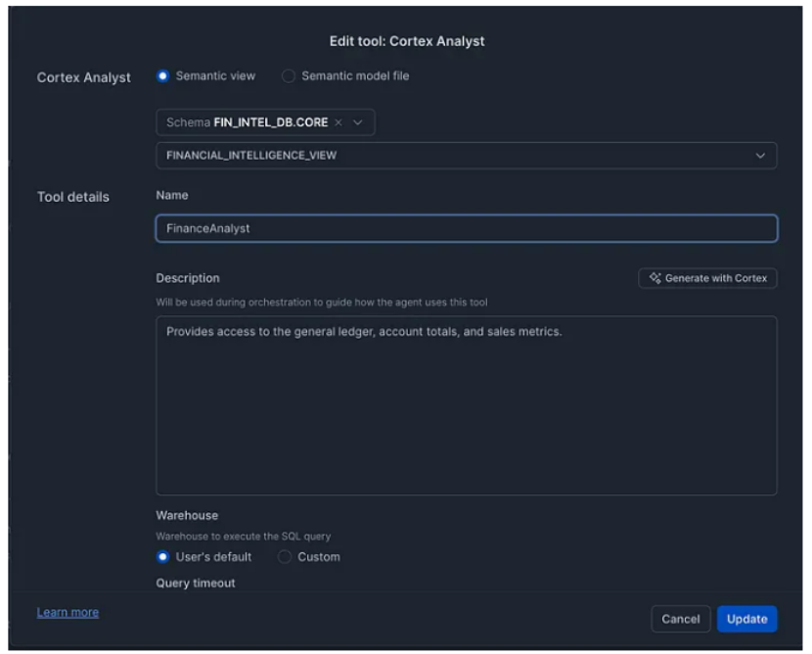Click the Schema FIN_INTEL_DB.CORE chip text
Image resolution: width=812 pixels, height=654 pixels.
point(248,122)
